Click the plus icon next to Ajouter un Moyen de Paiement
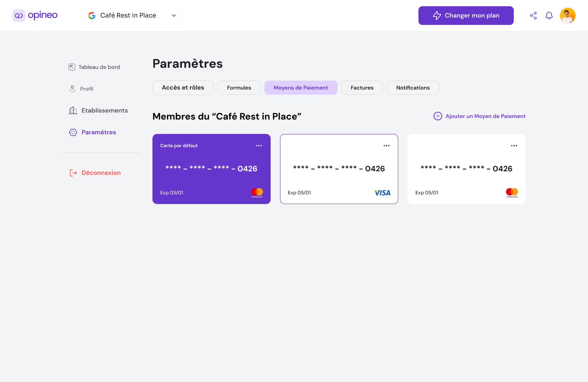Screen dimensions: 588x382 point(438,116)
